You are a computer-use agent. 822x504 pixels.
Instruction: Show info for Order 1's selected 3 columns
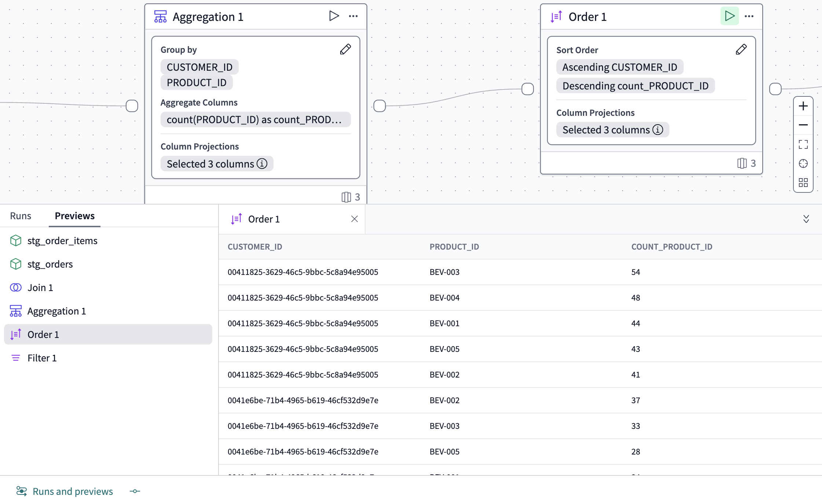tap(658, 129)
